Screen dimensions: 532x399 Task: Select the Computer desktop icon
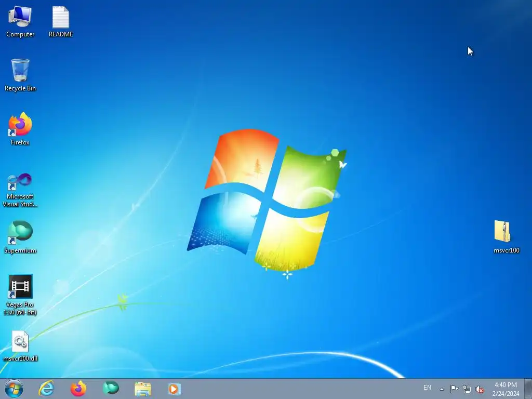[x=20, y=22]
